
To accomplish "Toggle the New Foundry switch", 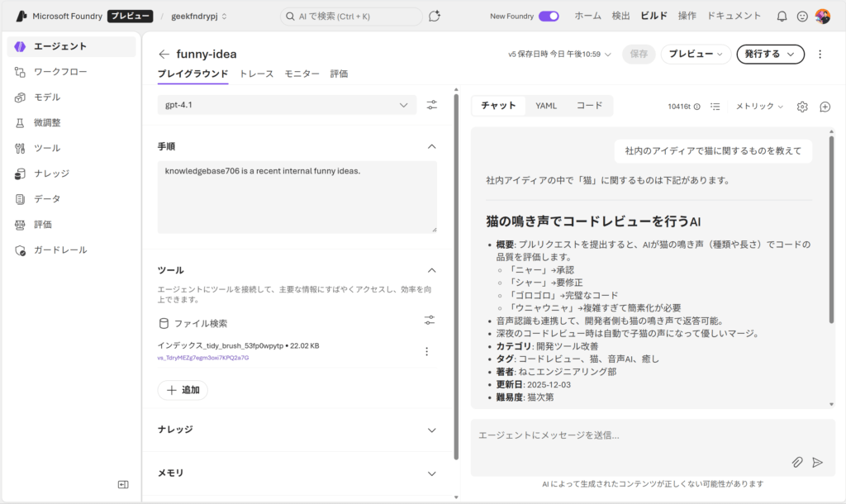I will 548,16.
